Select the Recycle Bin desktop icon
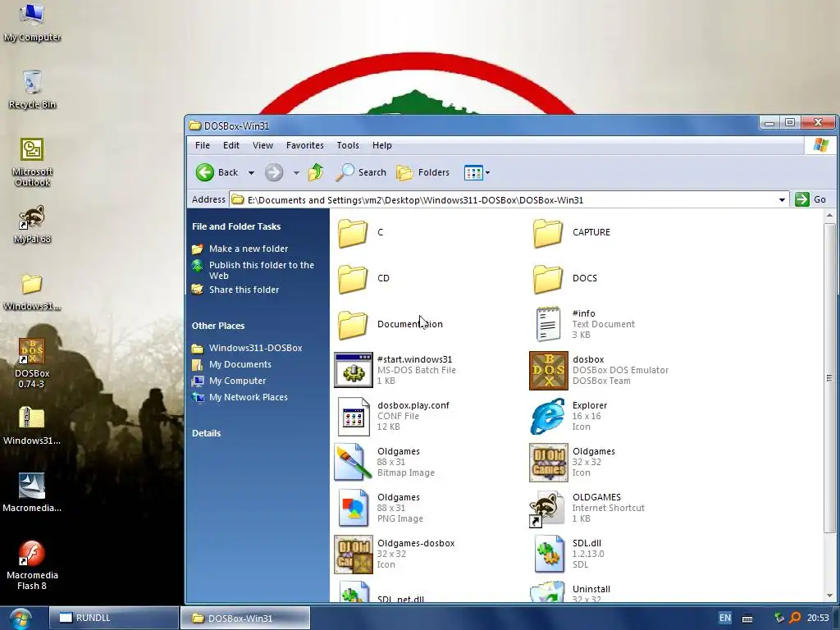The width and height of the screenshot is (840, 630). click(32, 89)
